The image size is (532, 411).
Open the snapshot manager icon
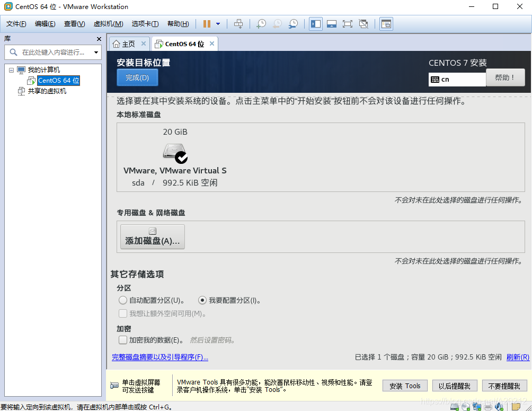tap(293, 24)
